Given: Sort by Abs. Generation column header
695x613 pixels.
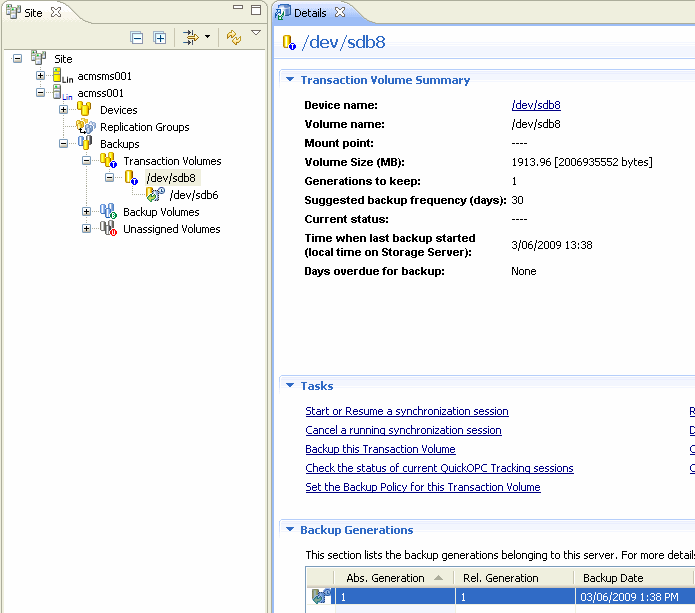Looking at the screenshot, I should [394, 578].
